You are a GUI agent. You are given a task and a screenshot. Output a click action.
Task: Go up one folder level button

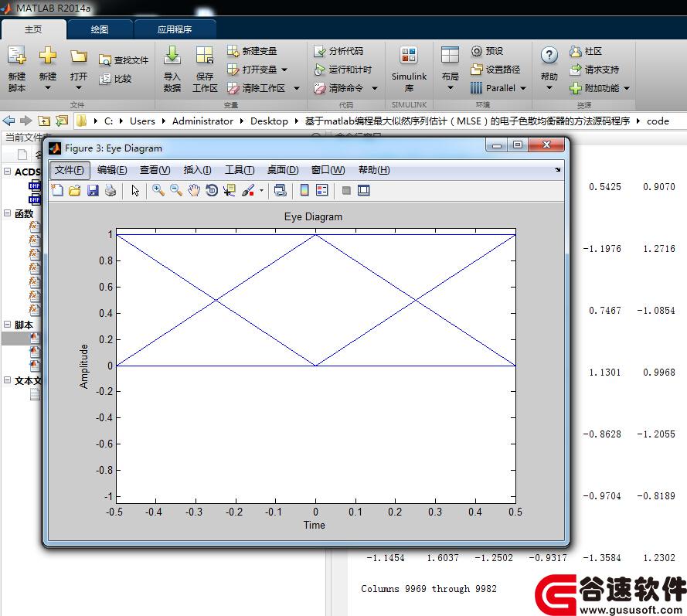tap(44, 121)
